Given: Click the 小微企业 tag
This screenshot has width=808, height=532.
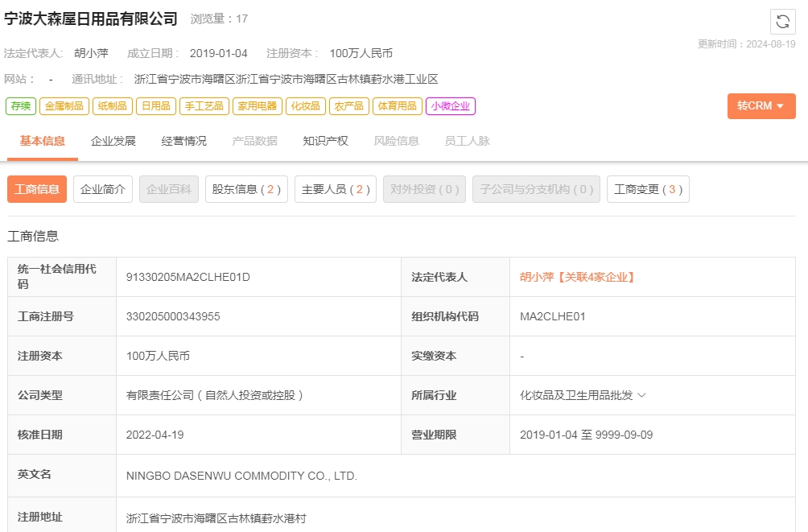Looking at the screenshot, I should [x=451, y=106].
